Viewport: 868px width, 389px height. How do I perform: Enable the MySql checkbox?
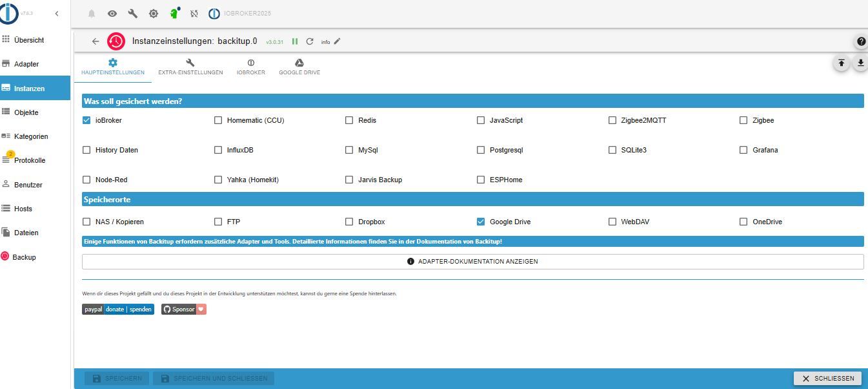pyautogui.click(x=349, y=150)
